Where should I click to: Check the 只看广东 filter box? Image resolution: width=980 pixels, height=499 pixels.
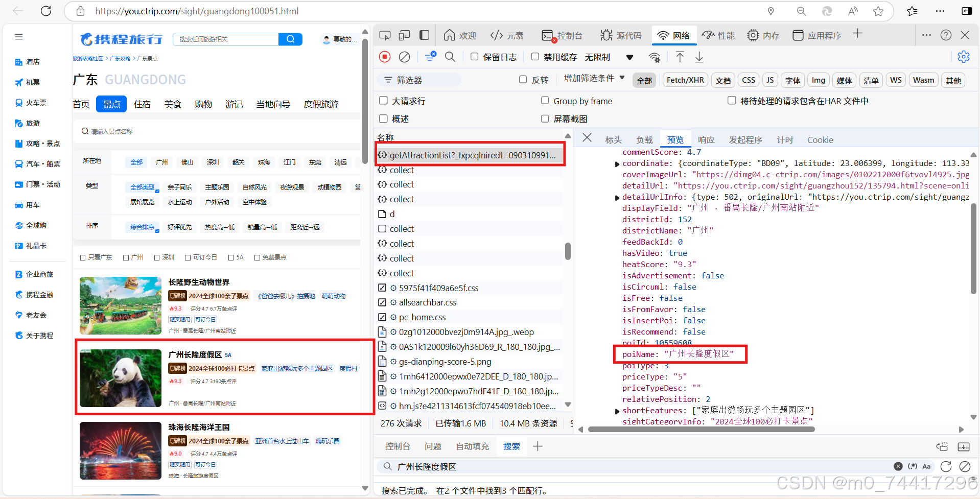pyautogui.click(x=83, y=257)
